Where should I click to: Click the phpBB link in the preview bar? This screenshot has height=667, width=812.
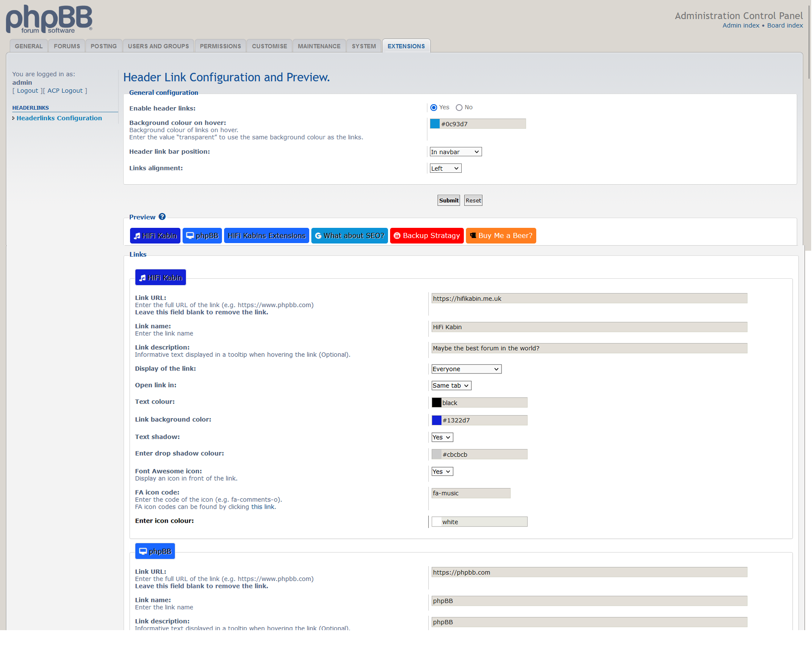coord(202,236)
